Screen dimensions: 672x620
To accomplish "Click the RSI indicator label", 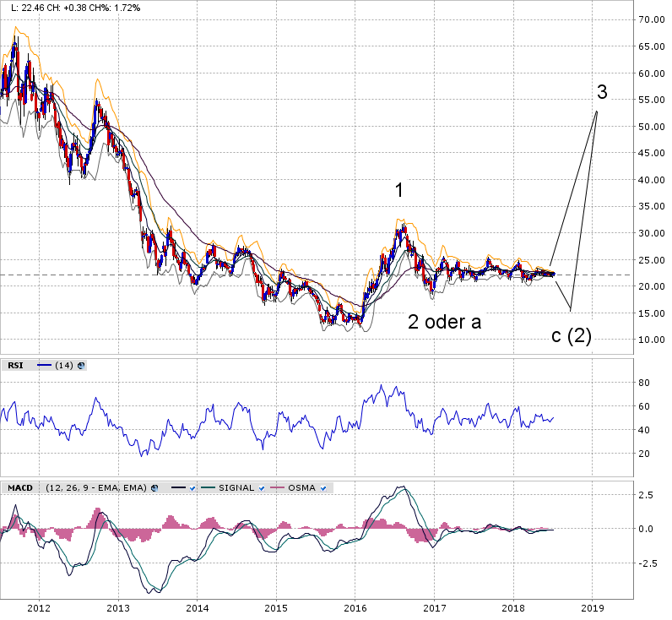I will click(16, 365).
